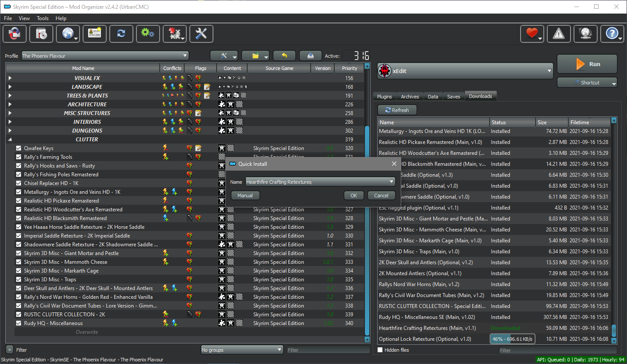Viewport: 627px width, 364px height.
Task: Toggle the Rudy HQ - Miscellaneous checkbox
Action: click(x=18, y=323)
